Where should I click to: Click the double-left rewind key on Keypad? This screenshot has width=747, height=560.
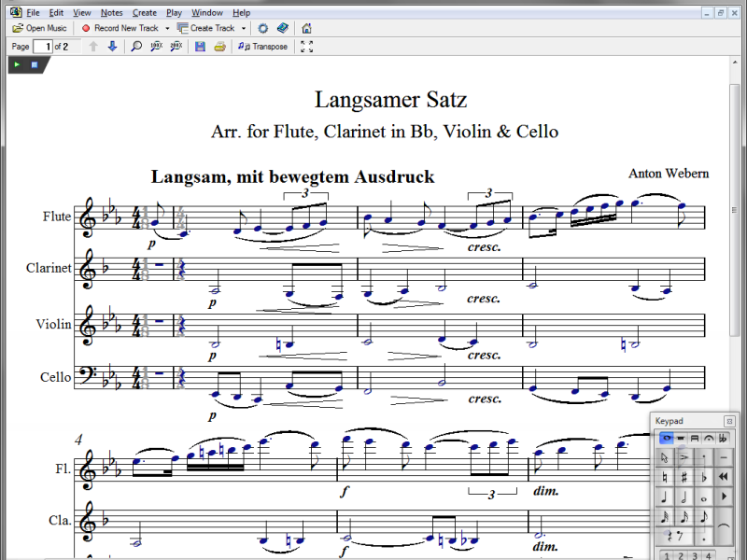[x=723, y=477]
